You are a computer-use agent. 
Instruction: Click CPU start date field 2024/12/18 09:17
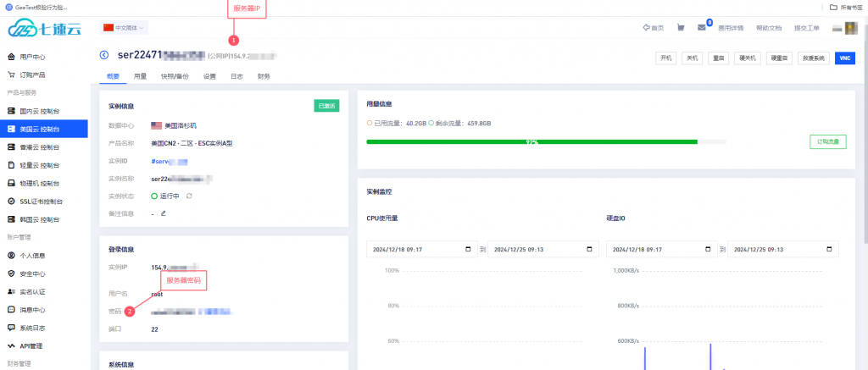422,249
